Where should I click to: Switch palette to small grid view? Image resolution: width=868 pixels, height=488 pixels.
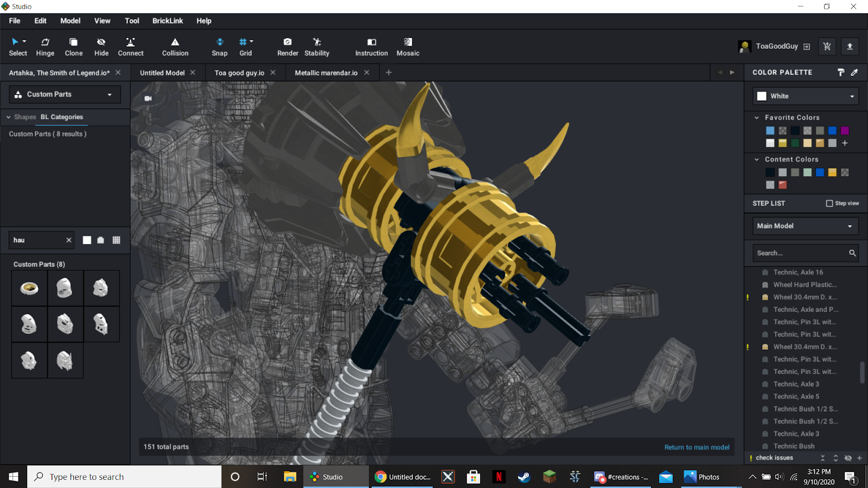116,240
